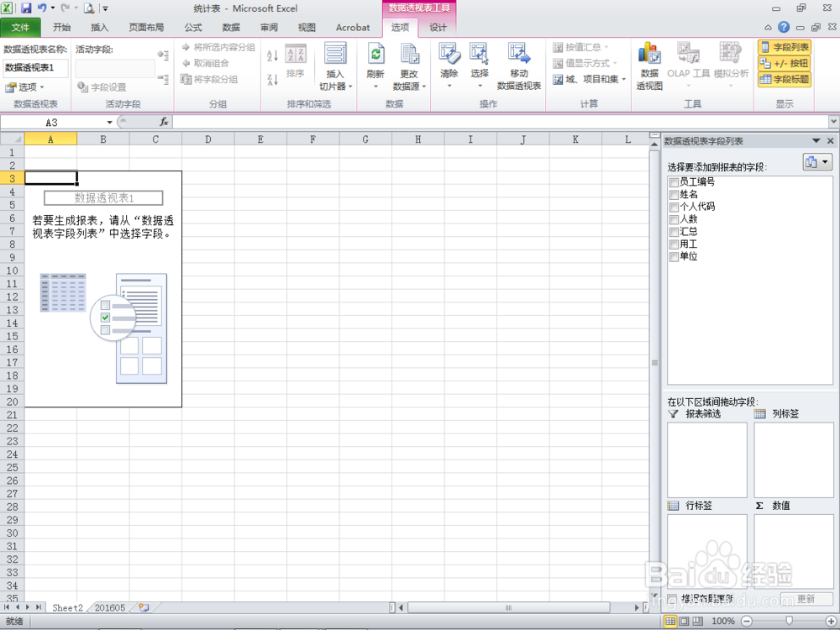Check the 个人代码 field checkbox

click(x=674, y=207)
